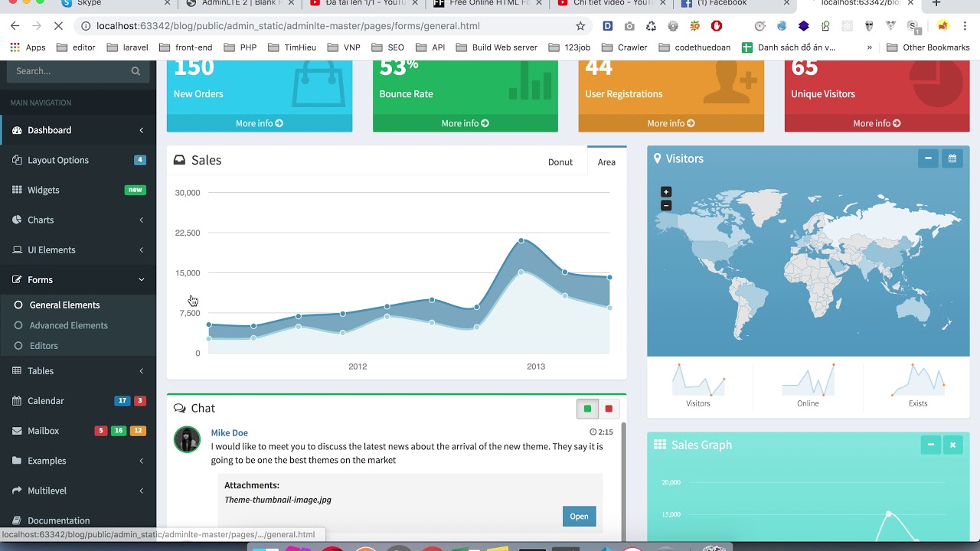Image resolution: width=980 pixels, height=551 pixels.
Task: Zoom in on the world map
Action: click(x=666, y=192)
